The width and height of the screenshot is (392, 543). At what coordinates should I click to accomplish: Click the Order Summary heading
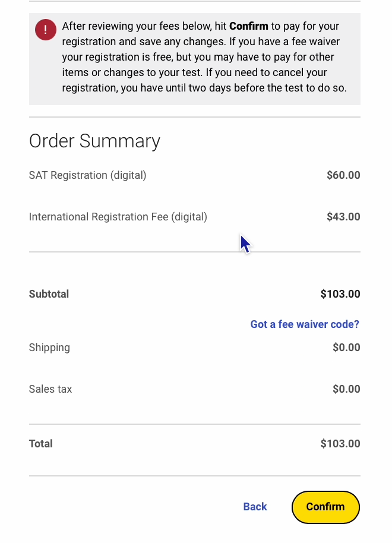pyautogui.click(x=94, y=141)
